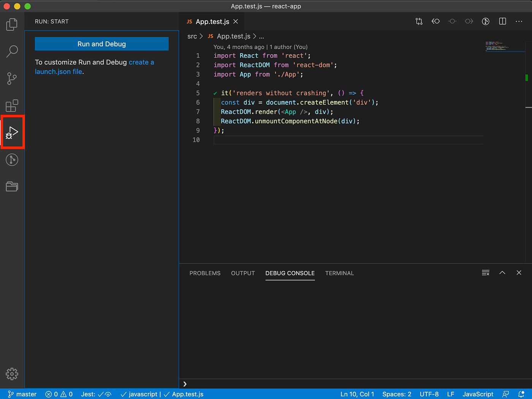Image resolution: width=532 pixels, height=399 pixels.
Task: Select the Source Control icon
Action: [12, 79]
